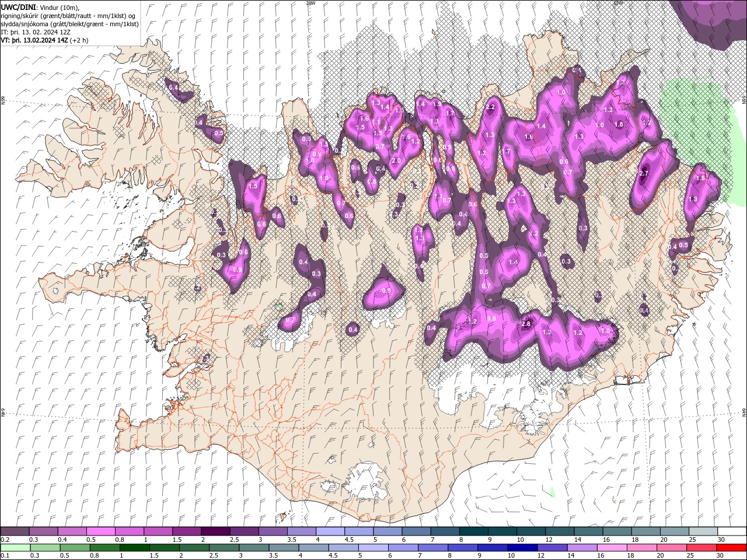Click the light grey 25–30 upper legend swatch
747x560 pixels.
tap(703, 531)
